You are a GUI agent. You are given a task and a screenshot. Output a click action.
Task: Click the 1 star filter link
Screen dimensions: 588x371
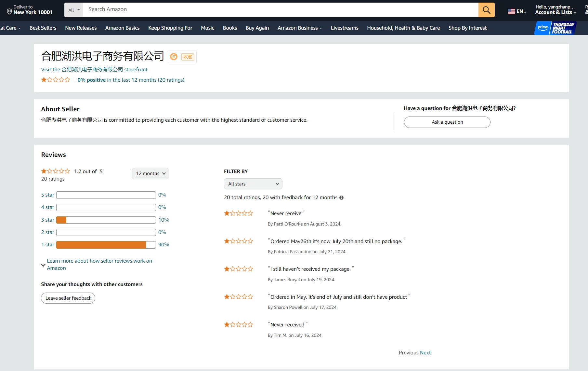[47, 245]
